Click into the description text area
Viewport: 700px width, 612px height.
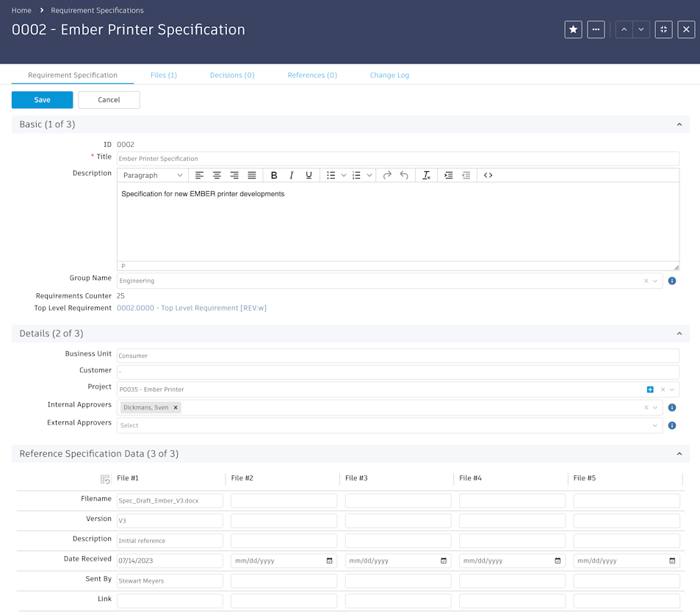tap(398, 222)
